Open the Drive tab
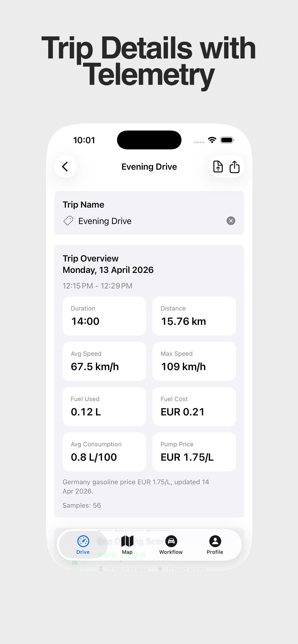 (x=83, y=545)
